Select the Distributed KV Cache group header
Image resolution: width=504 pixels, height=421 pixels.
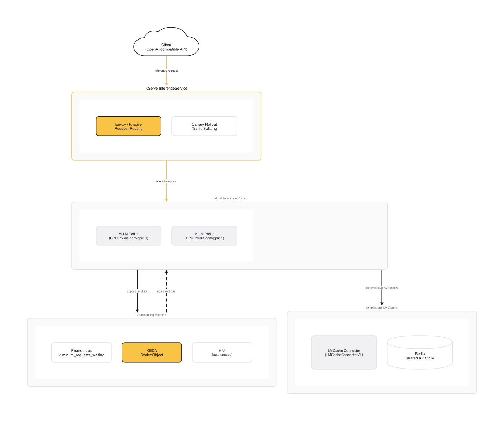pyautogui.click(x=382, y=308)
